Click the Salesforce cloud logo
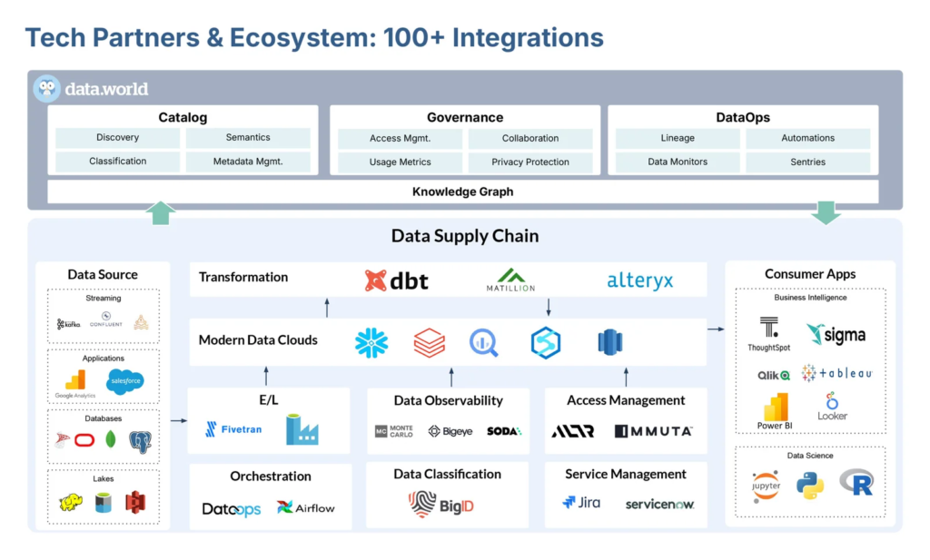Screen dimensions: 930x560 (125, 381)
